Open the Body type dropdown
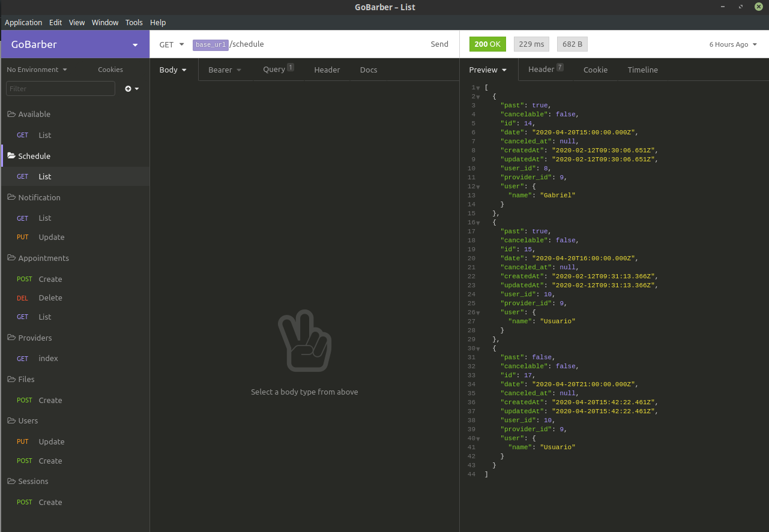 pyautogui.click(x=173, y=70)
